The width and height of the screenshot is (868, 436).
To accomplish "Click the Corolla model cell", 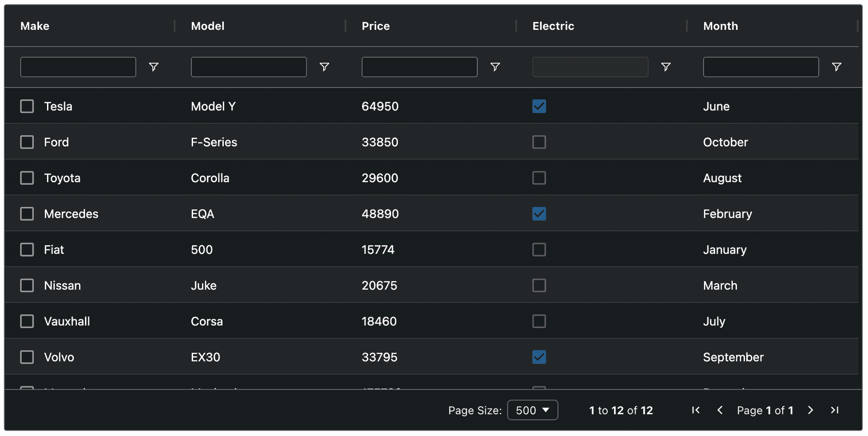I will pos(210,178).
